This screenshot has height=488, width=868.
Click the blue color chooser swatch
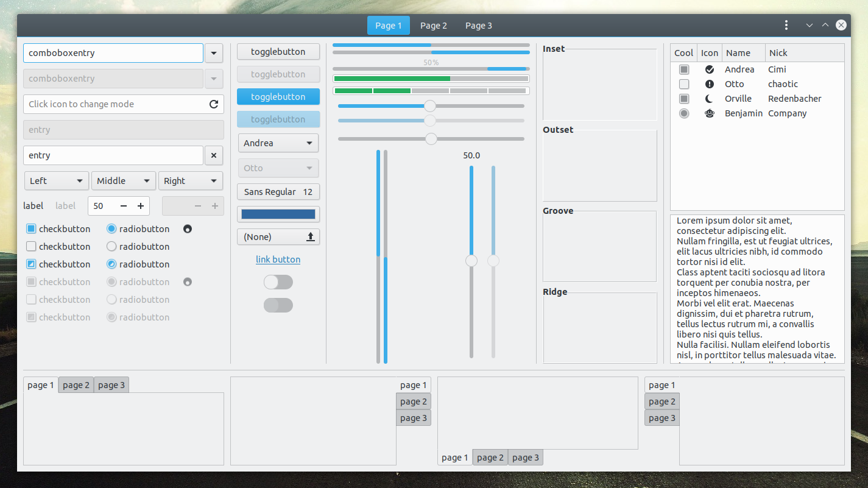click(x=278, y=214)
